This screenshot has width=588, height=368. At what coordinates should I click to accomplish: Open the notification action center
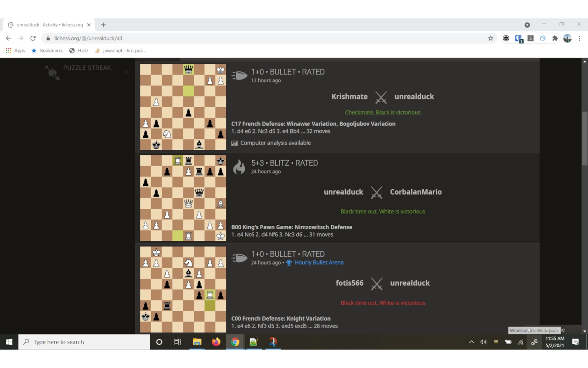[576, 342]
